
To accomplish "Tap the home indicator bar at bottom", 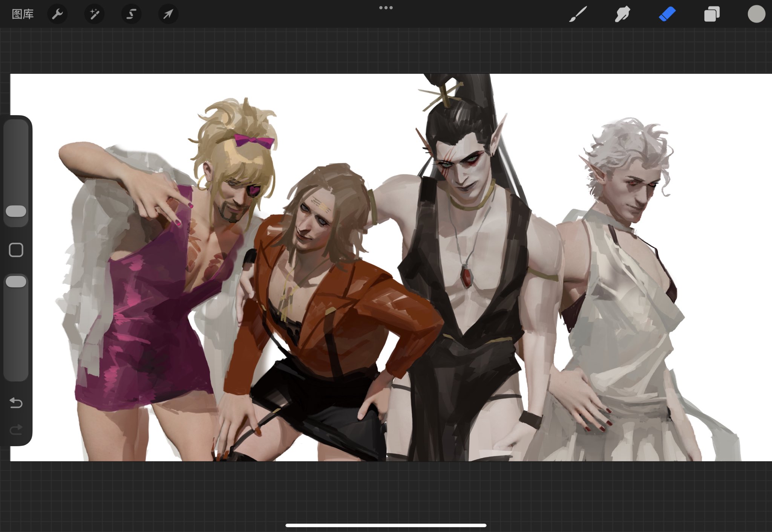I will click(386, 525).
